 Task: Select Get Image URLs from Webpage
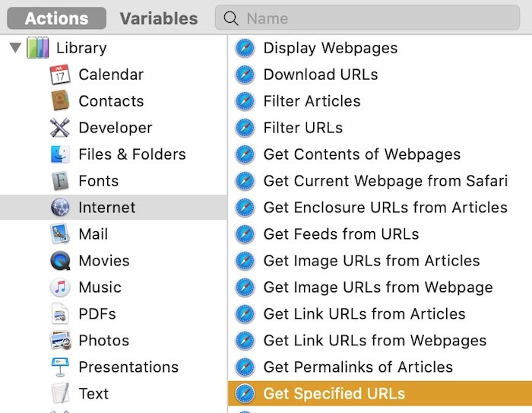pyautogui.click(x=380, y=287)
